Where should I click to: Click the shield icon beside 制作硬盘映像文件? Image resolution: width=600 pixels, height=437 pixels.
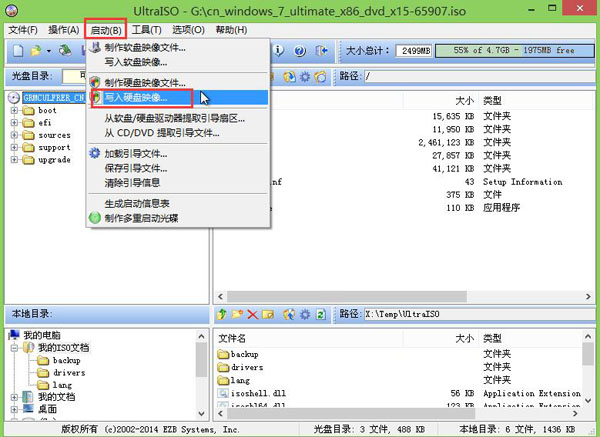[x=95, y=82]
